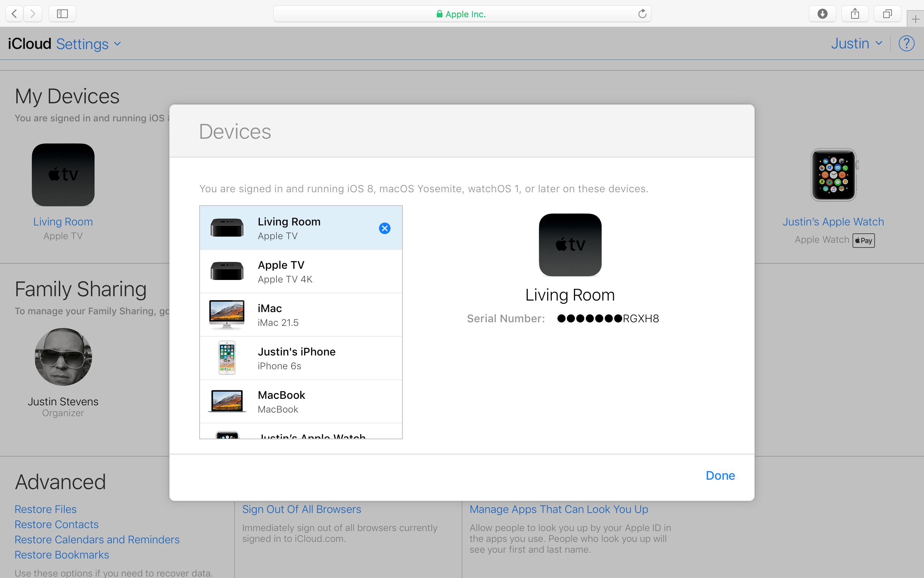The height and width of the screenshot is (578, 924).
Task: Reload the page in address bar
Action: (642, 14)
